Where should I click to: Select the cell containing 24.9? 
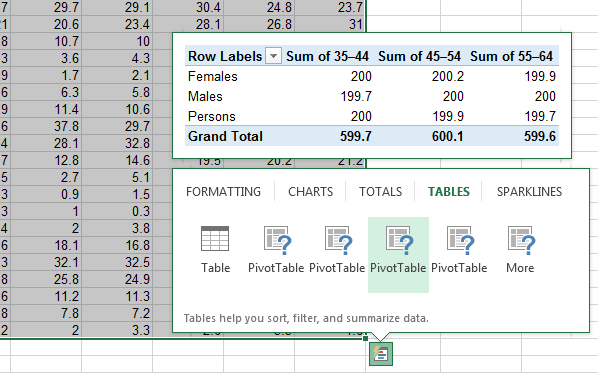click(x=117, y=279)
